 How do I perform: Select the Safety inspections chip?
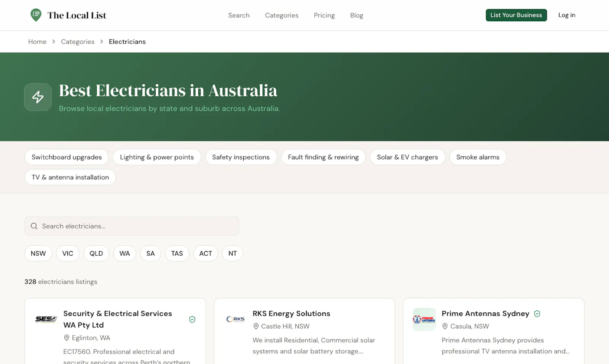pyautogui.click(x=241, y=157)
